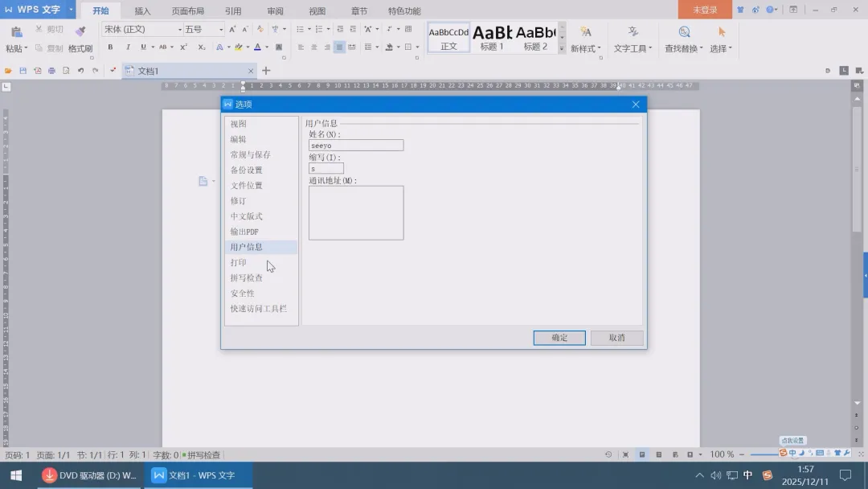Clear formatting with eraser icon
Screen dimensions: 868x489
(260, 29)
